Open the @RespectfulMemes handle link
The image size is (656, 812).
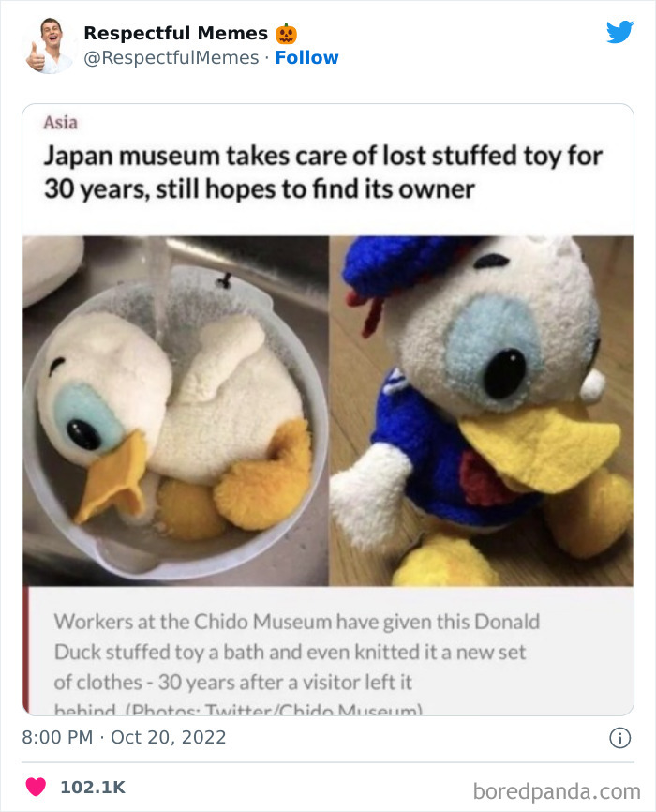click(171, 57)
